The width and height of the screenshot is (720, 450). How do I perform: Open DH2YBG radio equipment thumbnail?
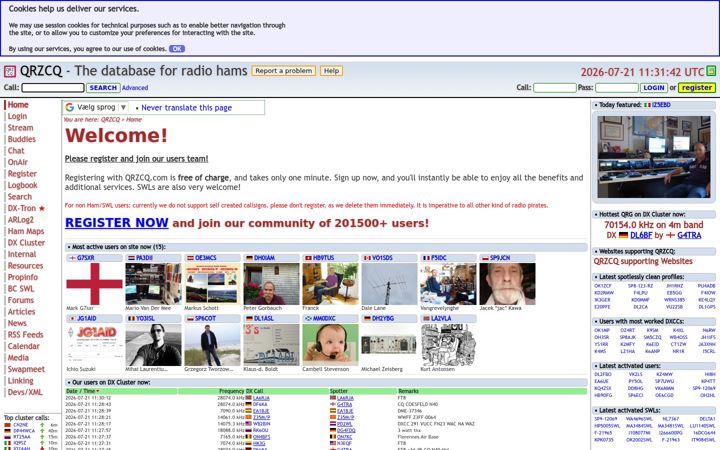(x=389, y=345)
